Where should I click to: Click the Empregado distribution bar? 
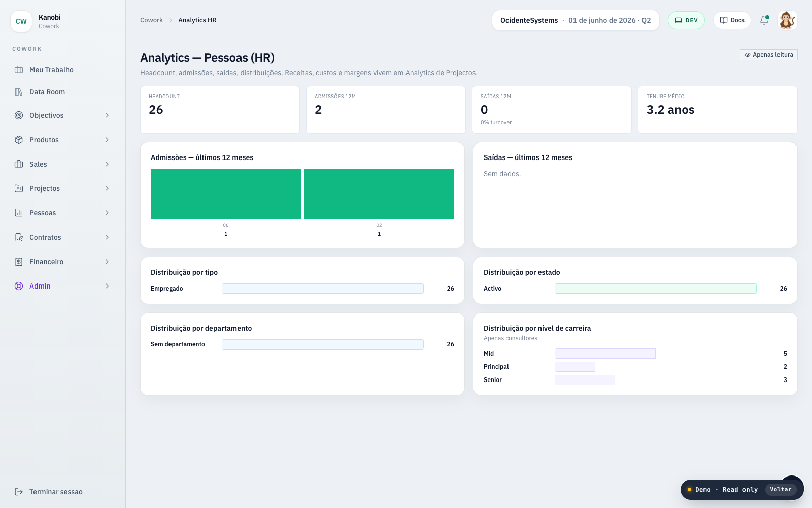323,289
